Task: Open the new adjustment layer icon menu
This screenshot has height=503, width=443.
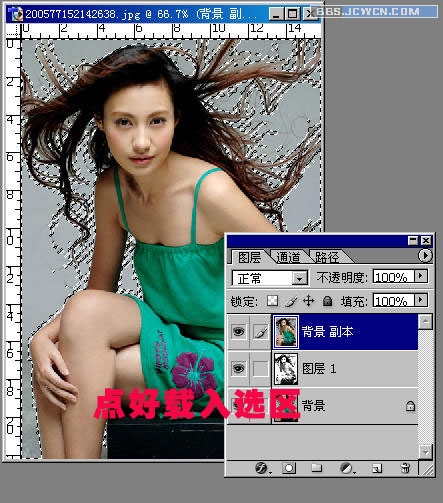Action: tap(346, 468)
